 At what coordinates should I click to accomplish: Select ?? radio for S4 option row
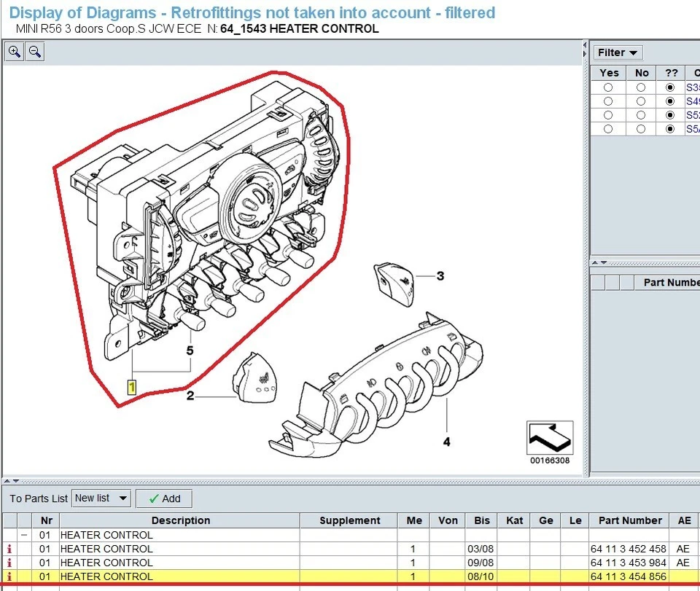[670, 101]
